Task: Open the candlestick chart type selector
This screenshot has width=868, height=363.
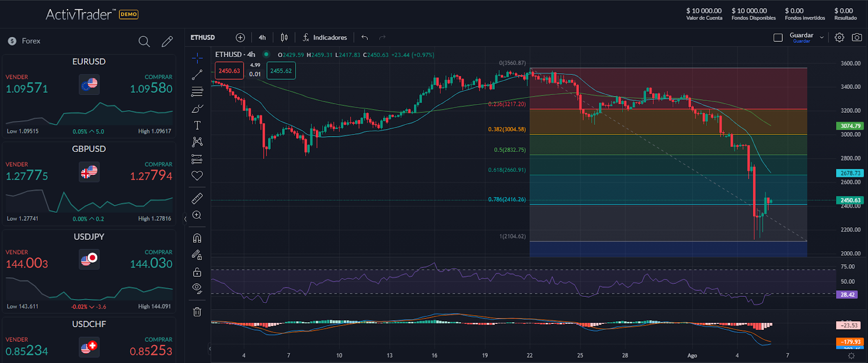Action: coord(284,37)
